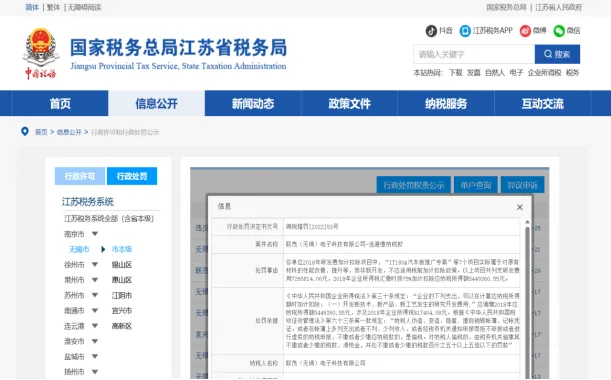The image size is (611, 380).
Task: Open the 纳税服务 navigation tab
Action: [x=446, y=103]
